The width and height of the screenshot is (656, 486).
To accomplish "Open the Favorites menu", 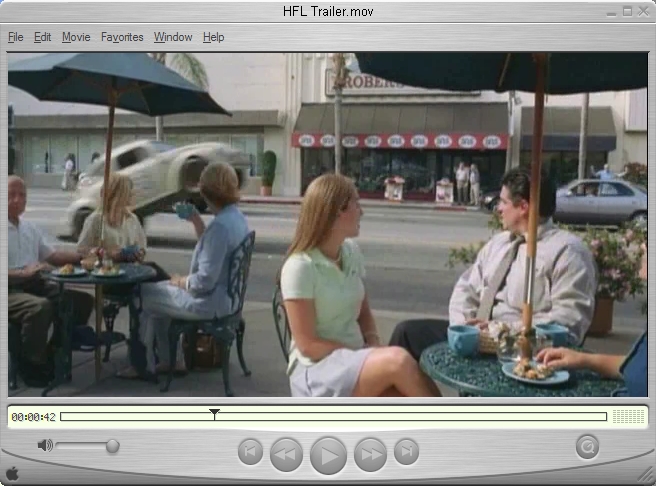I will [122, 37].
